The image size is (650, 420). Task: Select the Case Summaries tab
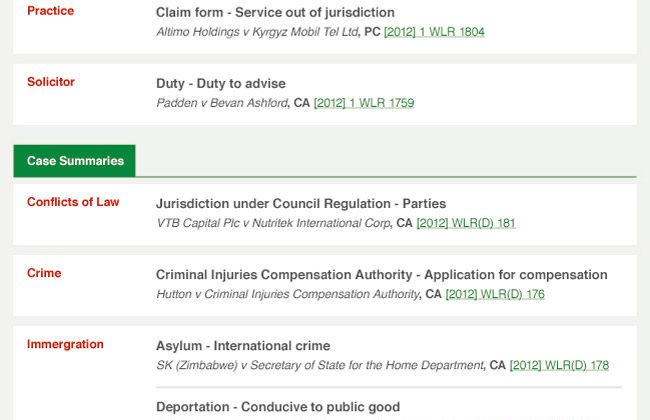tap(75, 161)
